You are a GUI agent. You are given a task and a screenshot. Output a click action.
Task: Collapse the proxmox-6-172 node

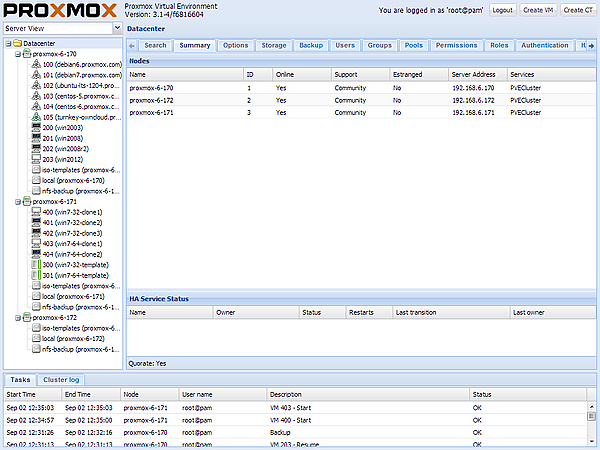coord(18,318)
